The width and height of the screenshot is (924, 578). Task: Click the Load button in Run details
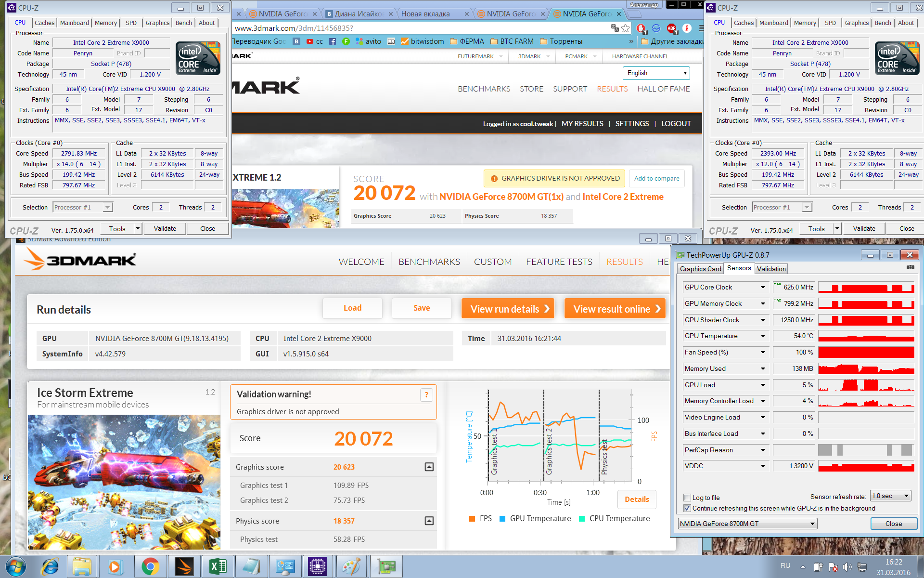352,308
